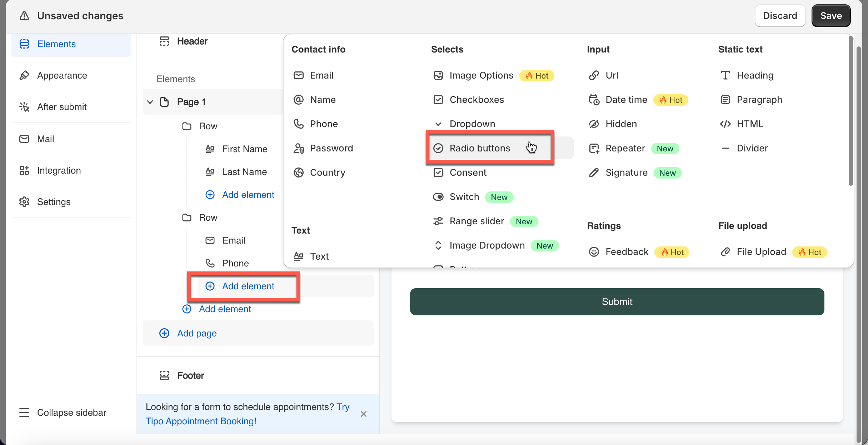The image size is (868, 445).
Task: Add a Switch toggle element
Action: click(x=464, y=197)
